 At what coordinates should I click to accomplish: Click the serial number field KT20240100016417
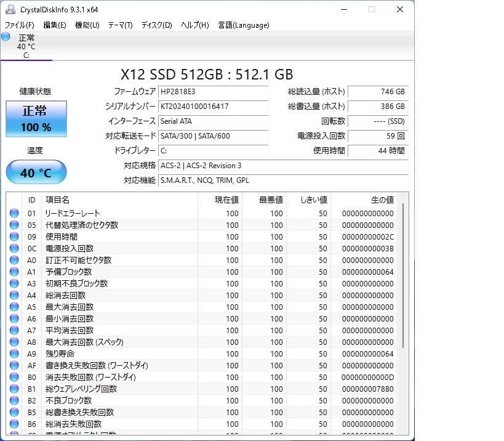click(214, 107)
